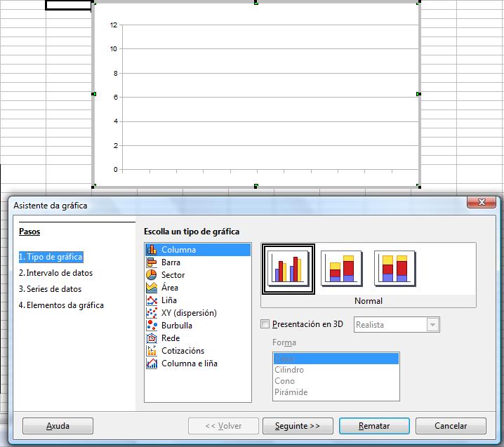
Task: Select the Rede net chart icon
Action: click(x=152, y=338)
